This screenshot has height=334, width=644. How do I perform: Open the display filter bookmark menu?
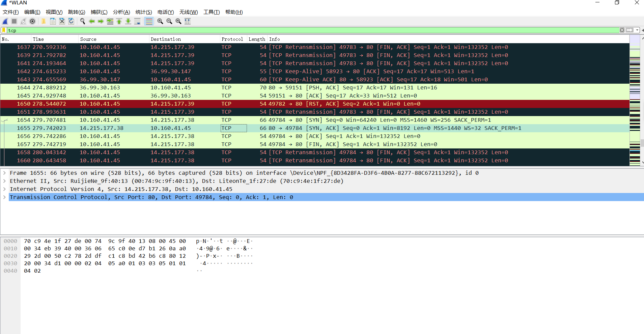[x=4, y=30]
